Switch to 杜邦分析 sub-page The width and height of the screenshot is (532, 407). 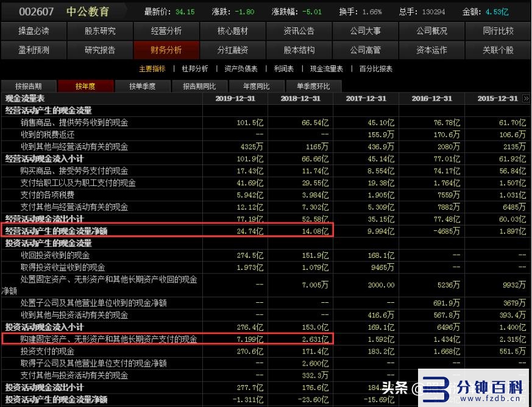click(195, 69)
